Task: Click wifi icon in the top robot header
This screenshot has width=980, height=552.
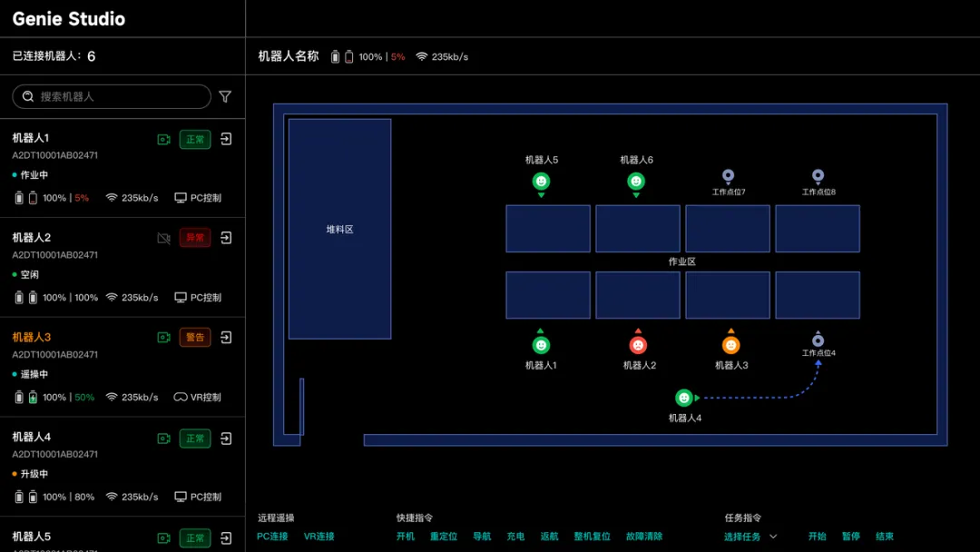Action: pyautogui.click(x=422, y=57)
